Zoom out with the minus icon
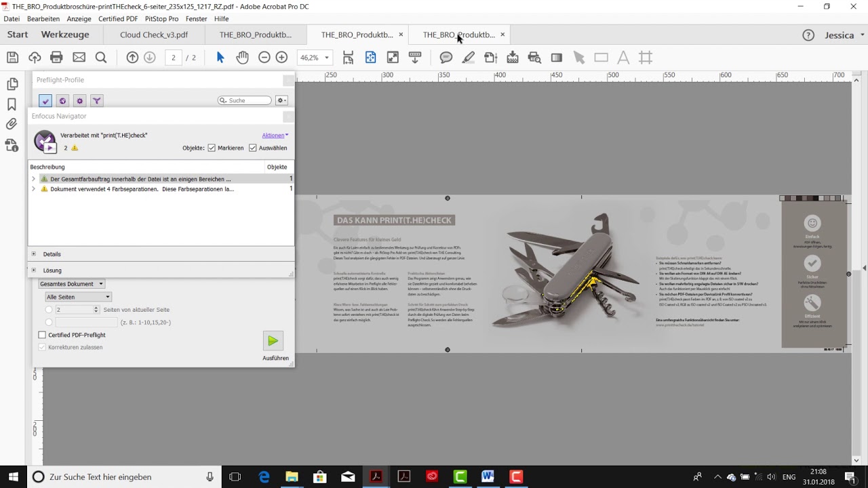This screenshot has width=868, height=488. coord(264,58)
